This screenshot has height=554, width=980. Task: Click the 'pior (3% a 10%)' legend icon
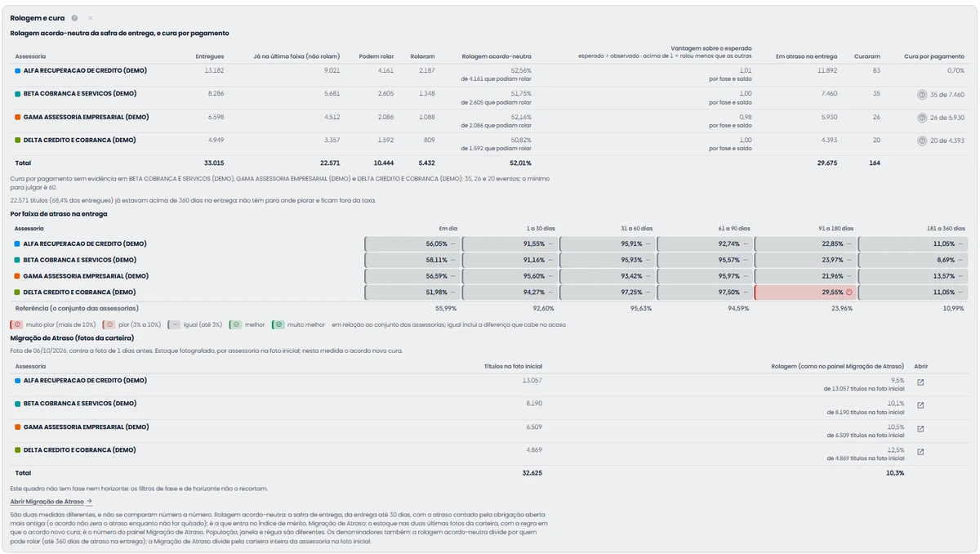[x=109, y=324]
